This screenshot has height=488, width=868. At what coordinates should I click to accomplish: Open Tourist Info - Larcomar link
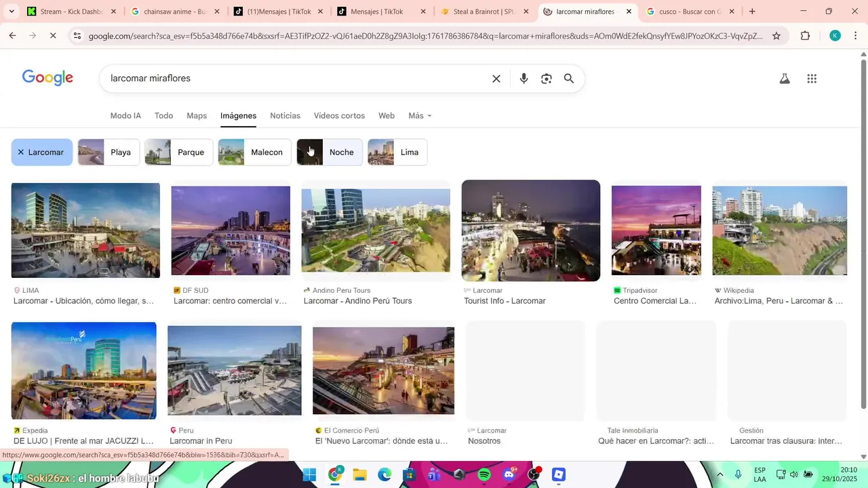pos(505,301)
